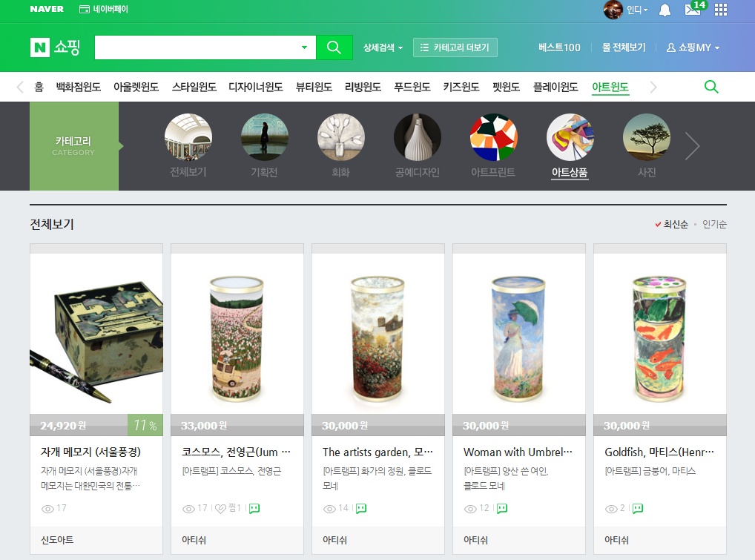Click the window tab search magnifier icon

711,87
